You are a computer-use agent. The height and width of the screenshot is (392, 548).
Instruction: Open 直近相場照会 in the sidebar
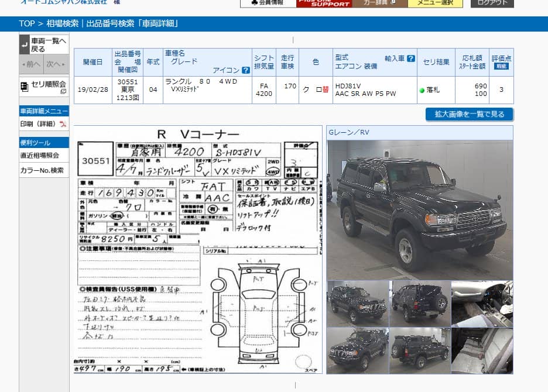click(x=40, y=156)
